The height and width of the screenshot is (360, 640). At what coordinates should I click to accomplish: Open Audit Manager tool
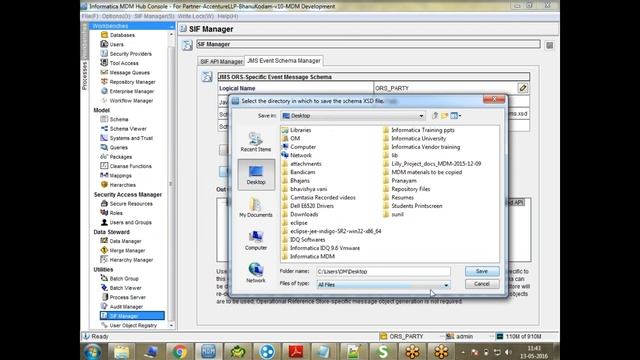point(126,307)
